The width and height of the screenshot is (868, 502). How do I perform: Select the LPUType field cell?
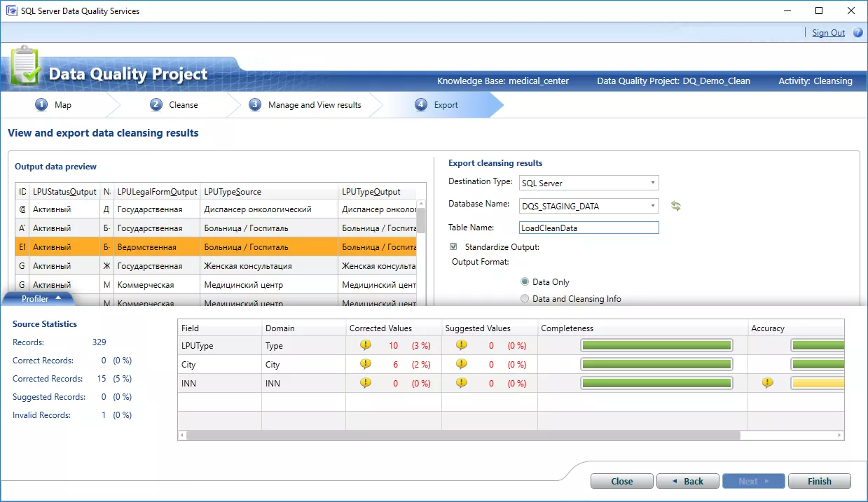point(220,345)
